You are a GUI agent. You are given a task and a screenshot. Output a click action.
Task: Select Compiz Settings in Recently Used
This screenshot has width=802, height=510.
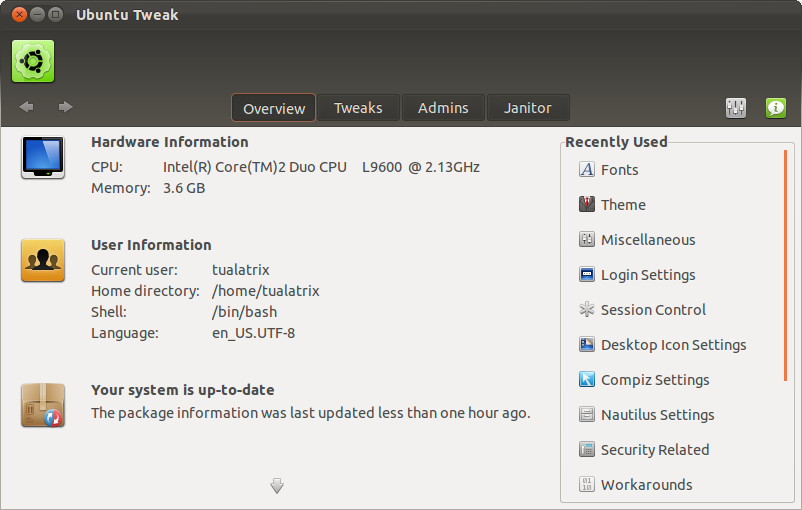click(x=655, y=380)
